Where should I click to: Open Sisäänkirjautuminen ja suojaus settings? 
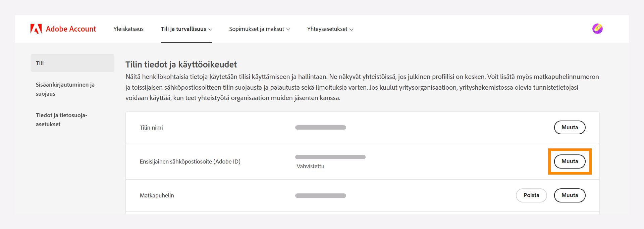65,89
